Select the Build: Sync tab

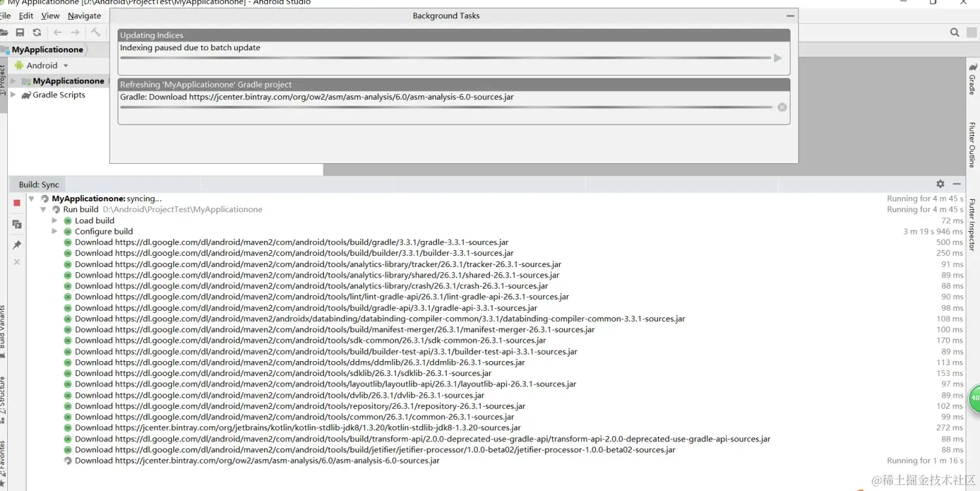[x=39, y=185]
